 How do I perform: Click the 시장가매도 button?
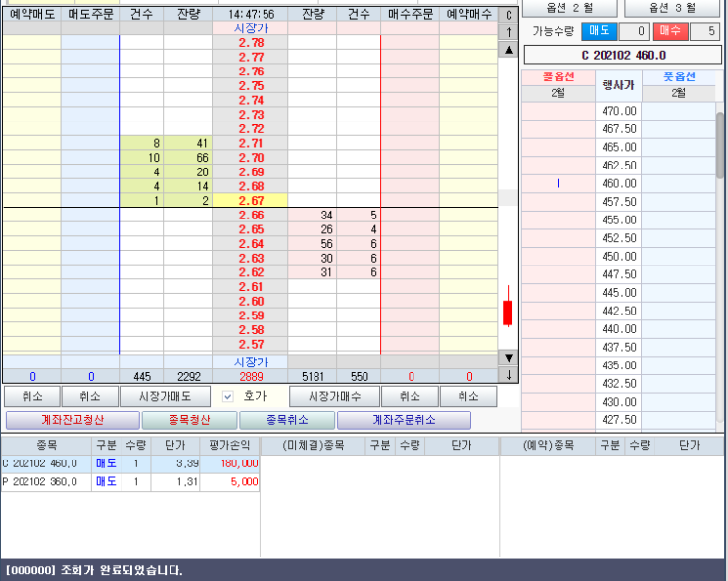(x=165, y=396)
